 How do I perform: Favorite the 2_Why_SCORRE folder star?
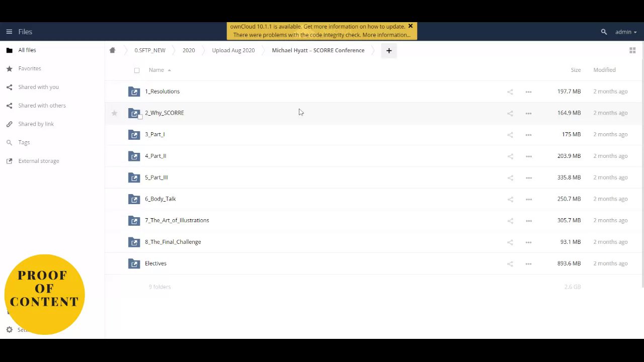pos(114,113)
